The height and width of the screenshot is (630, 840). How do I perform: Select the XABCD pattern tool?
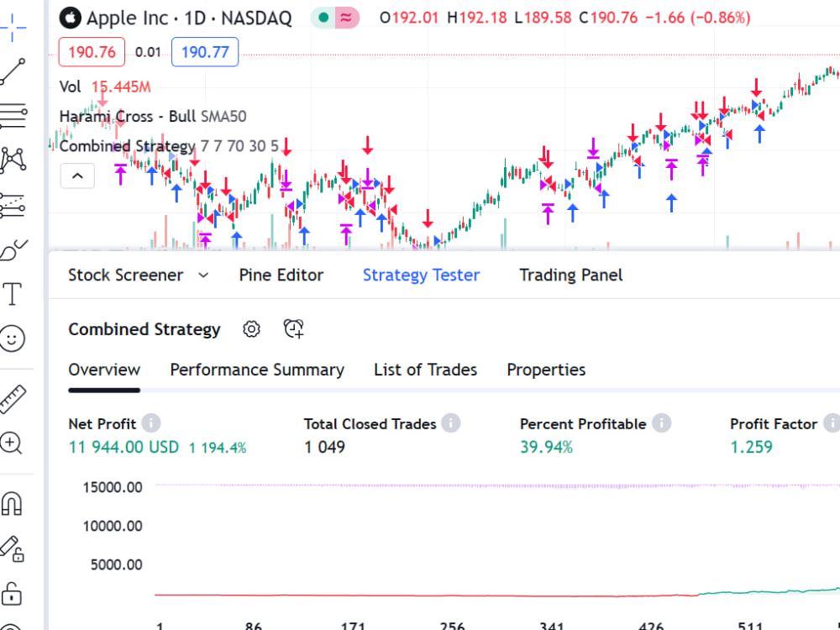(x=13, y=160)
